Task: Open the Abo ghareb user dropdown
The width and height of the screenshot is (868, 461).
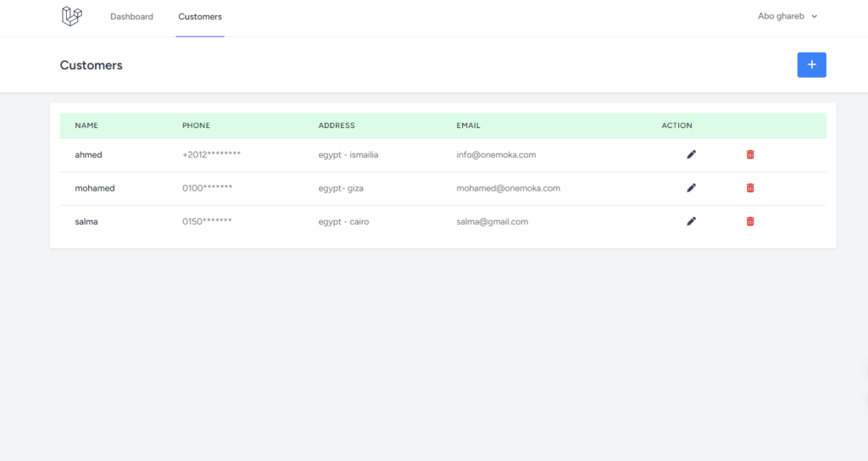Action: click(787, 16)
